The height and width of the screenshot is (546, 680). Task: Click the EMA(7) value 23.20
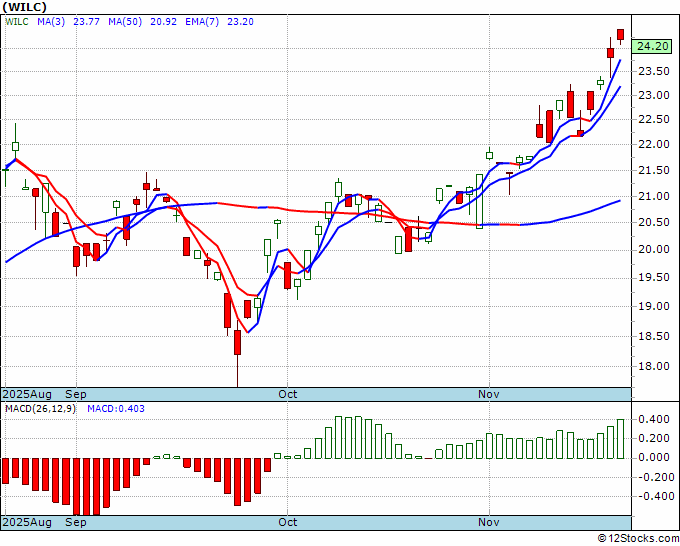(x=240, y=22)
